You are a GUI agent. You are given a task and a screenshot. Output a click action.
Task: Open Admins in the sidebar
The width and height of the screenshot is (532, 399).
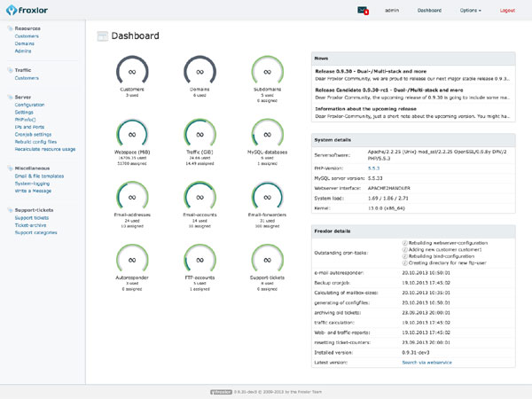pyautogui.click(x=23, y=51)
